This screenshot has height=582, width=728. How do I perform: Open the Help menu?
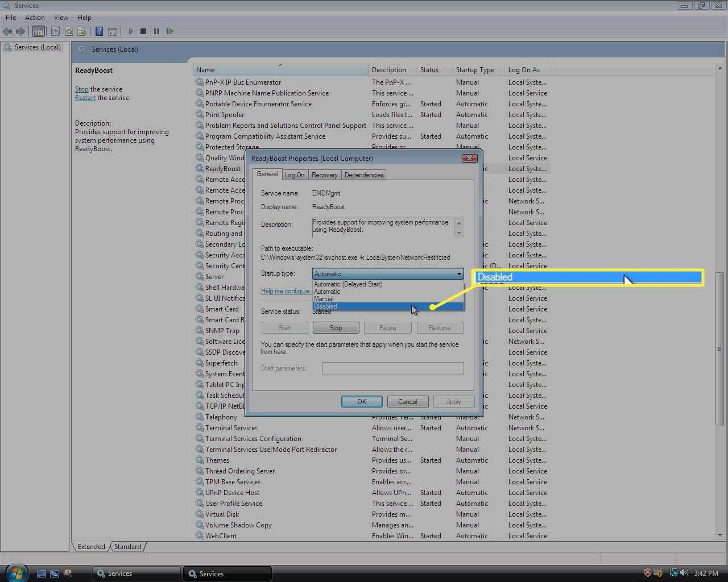pos(84,18)
